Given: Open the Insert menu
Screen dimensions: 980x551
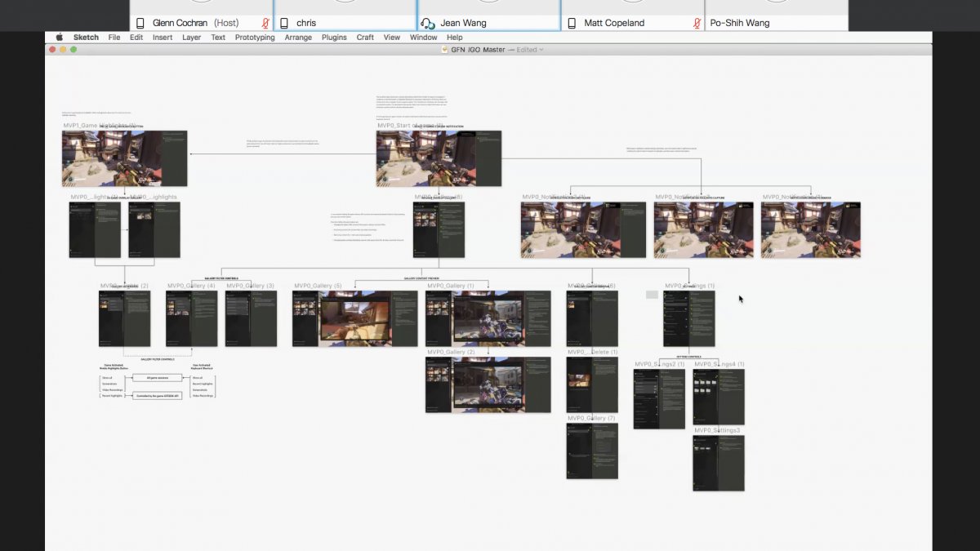Looking at the screenshot, I should coord(163,37).
